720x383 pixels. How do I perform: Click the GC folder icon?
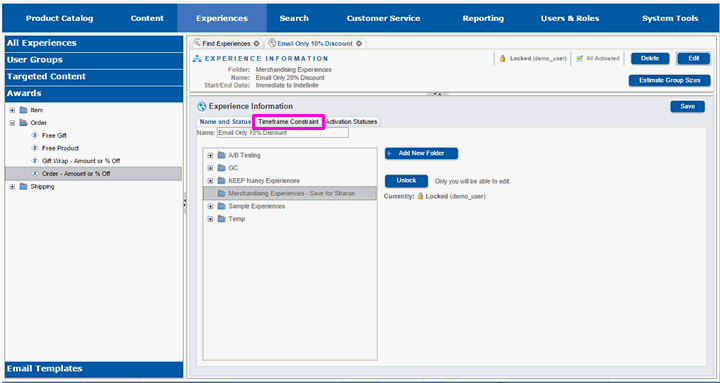coord(221,168)
